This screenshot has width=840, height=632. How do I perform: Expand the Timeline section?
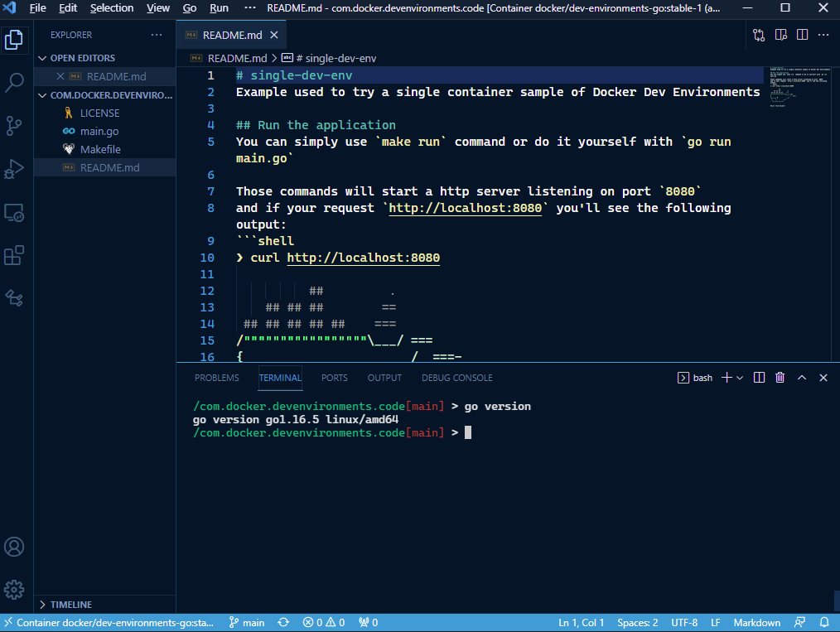coord(105,604)
